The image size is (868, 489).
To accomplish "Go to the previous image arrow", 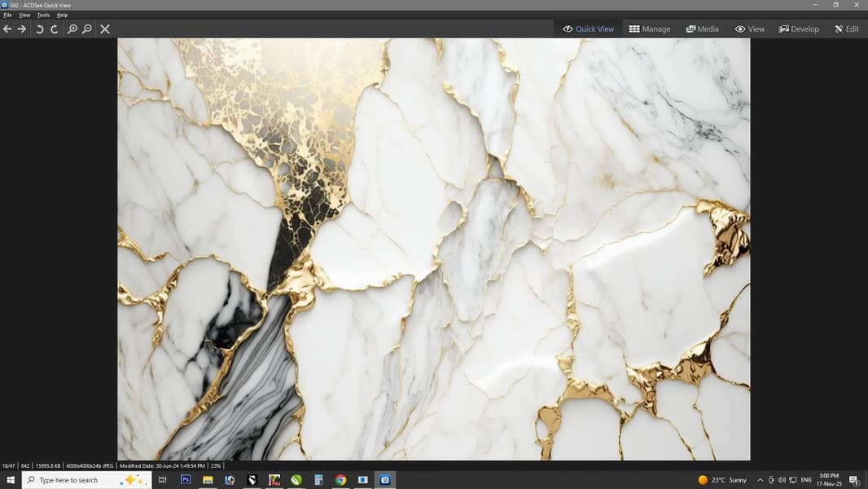I will (x=7, y=29).
